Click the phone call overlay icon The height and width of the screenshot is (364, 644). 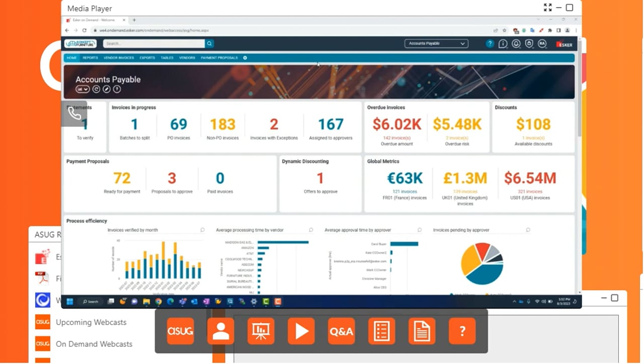point(74,114)
